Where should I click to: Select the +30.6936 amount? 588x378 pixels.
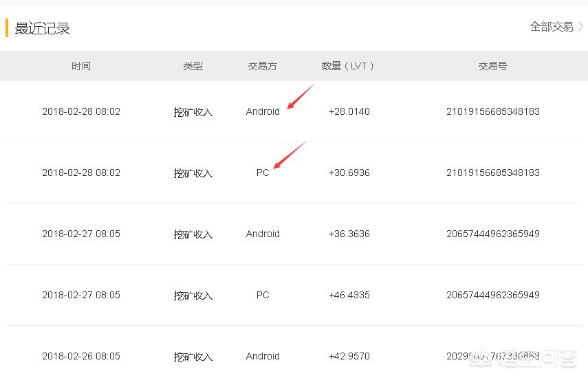coord(349,173)
